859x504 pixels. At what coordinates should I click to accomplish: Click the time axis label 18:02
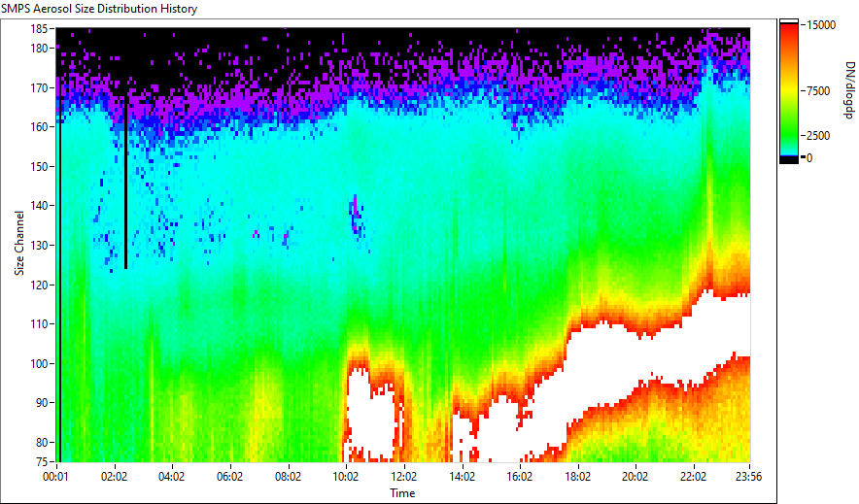point(577,477)
